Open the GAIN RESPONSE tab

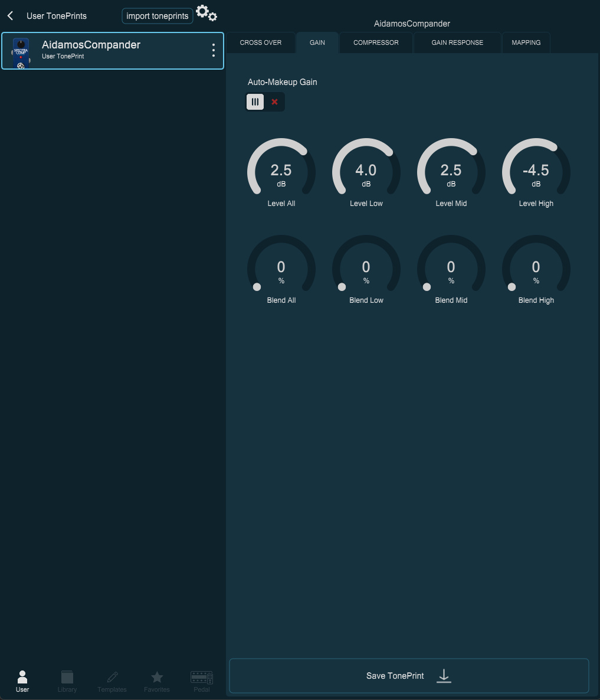[x=457, y=43]
